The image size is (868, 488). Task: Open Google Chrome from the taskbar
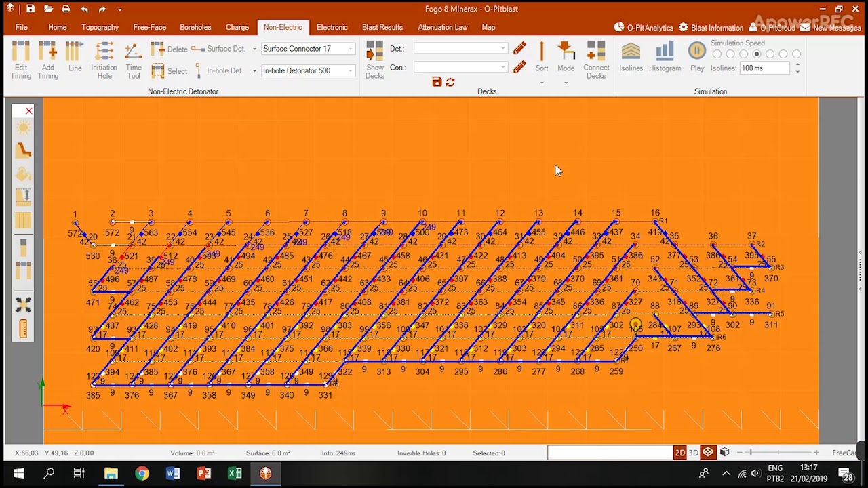coord(142,473)
